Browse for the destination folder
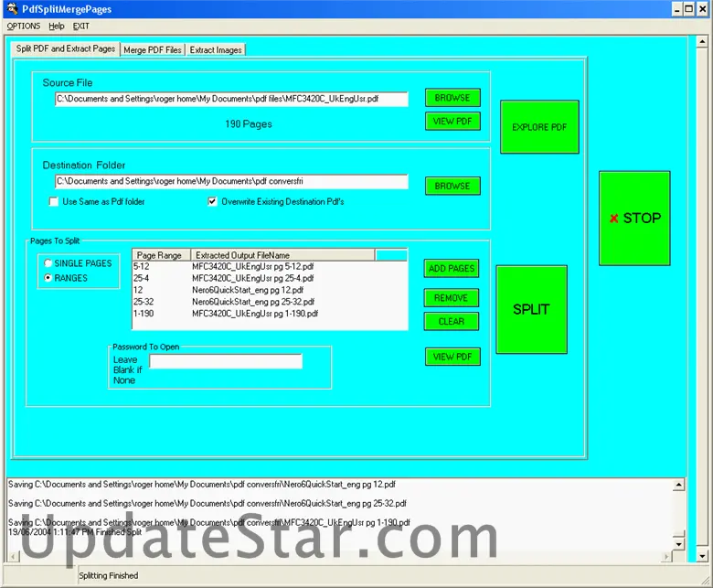 pos(452,186)
